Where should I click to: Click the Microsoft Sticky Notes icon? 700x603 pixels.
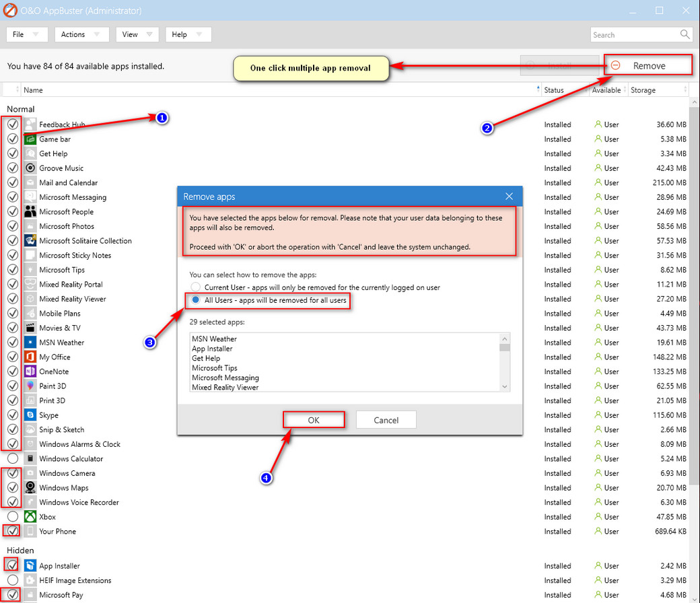point(30,255)
